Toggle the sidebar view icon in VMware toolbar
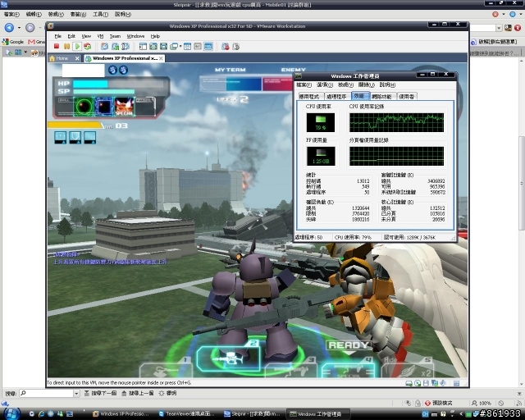The height and width of the screenshot is (420, 525). tap(143, 46)
